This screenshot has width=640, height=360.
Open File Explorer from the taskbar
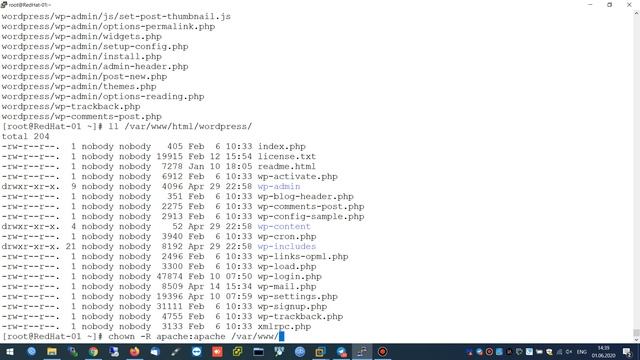(52, 351)
